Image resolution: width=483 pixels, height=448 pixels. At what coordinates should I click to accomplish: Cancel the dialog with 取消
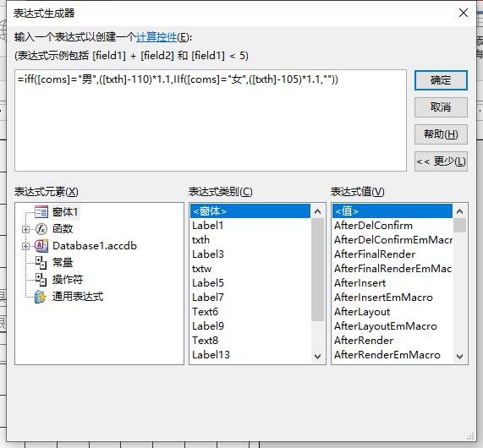pos(441,107)
